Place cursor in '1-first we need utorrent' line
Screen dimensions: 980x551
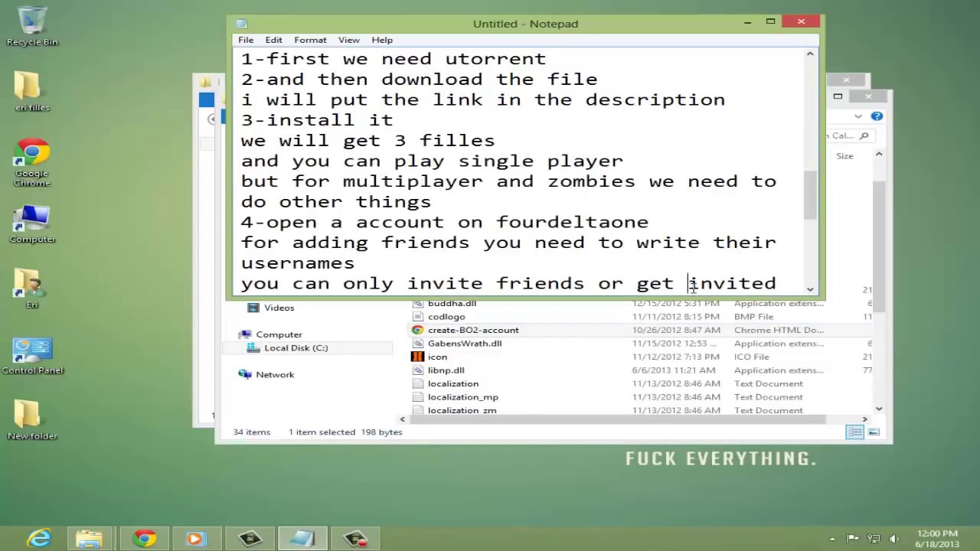(x=394, y=59)
